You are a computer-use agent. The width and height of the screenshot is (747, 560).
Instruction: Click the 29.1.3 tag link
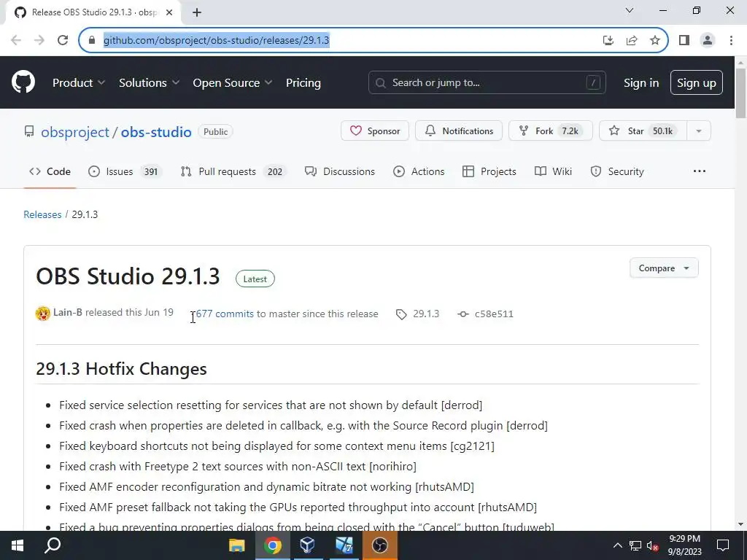(426, 314)
